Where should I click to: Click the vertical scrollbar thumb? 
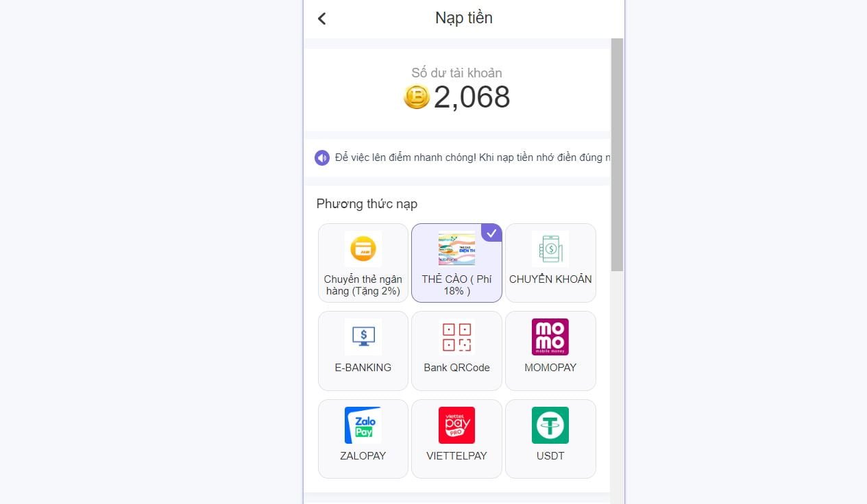(617, 154)
